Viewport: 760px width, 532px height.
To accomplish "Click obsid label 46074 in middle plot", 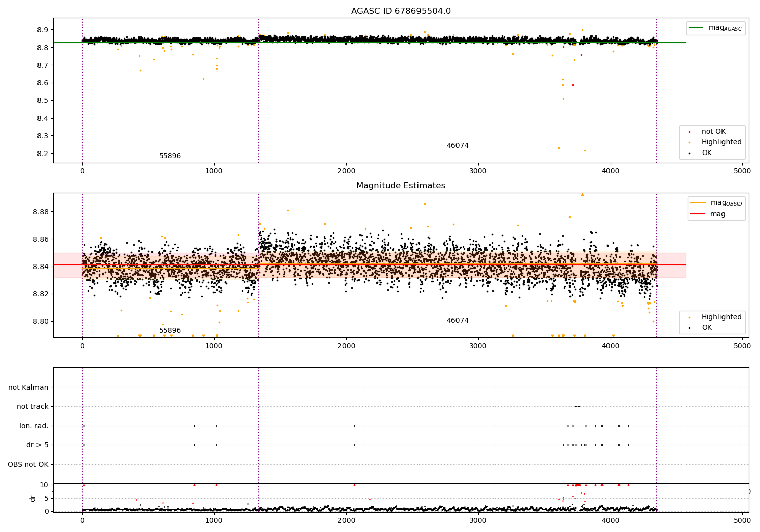I will point(458,321).
